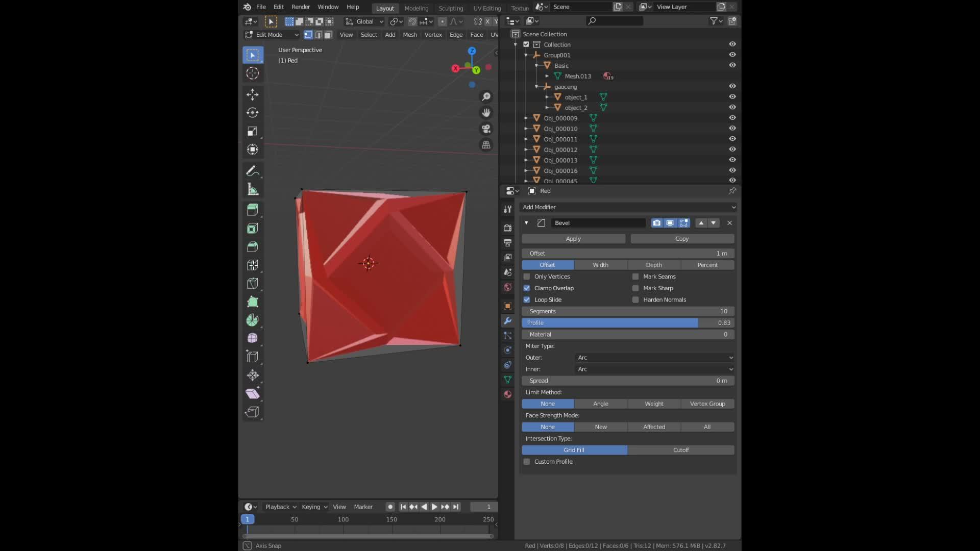Viewport: 980px width, 551px height.
Task: Open the World Properties tab
Action: point(507,287)
